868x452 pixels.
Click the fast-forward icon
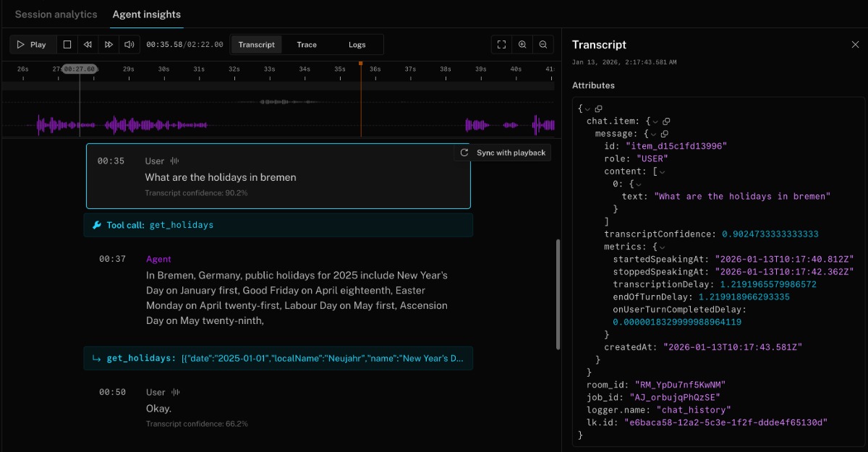coord(109,45)
